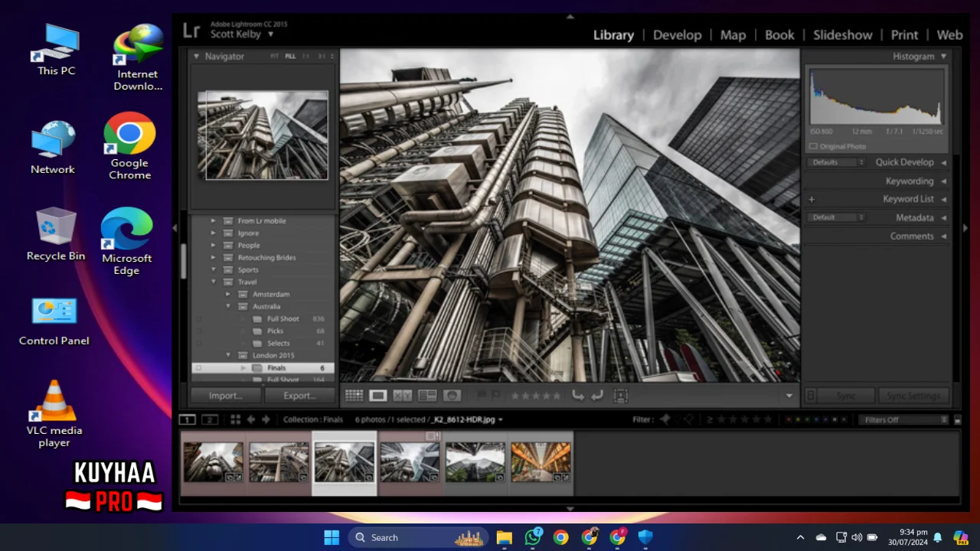Expand the Comments panel
This screenshot has height=551, width=980.
tap(943, 236)
